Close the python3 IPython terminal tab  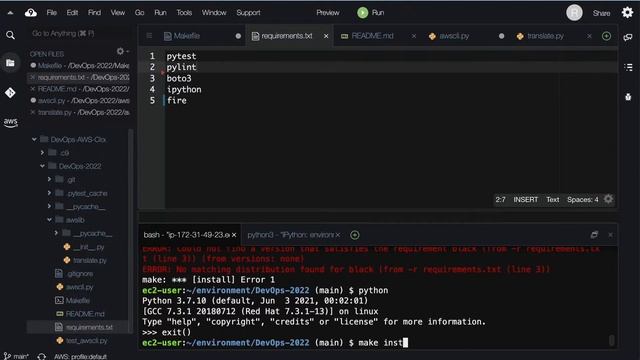(x=338, y=235)
